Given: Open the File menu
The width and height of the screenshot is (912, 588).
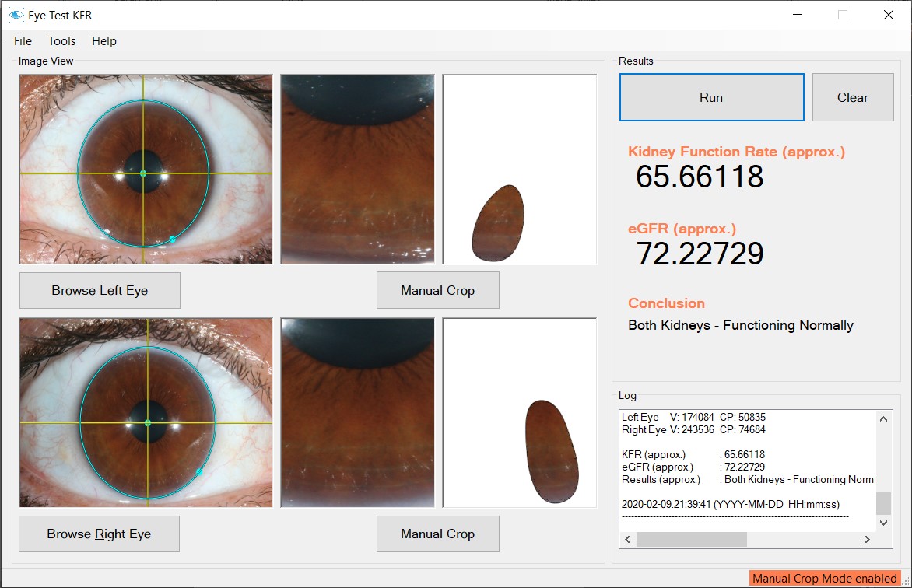Looking at the screenshot, I should tap(23, 41).
